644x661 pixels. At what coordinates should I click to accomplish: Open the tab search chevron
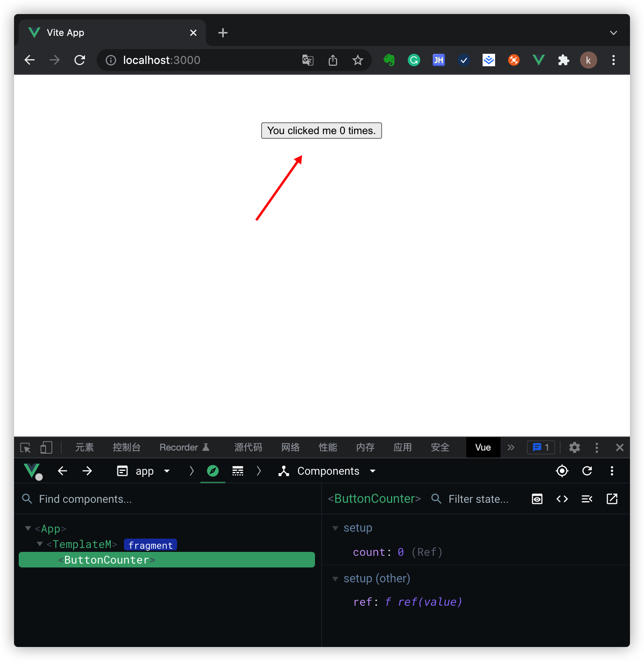[x=613, y=33]
